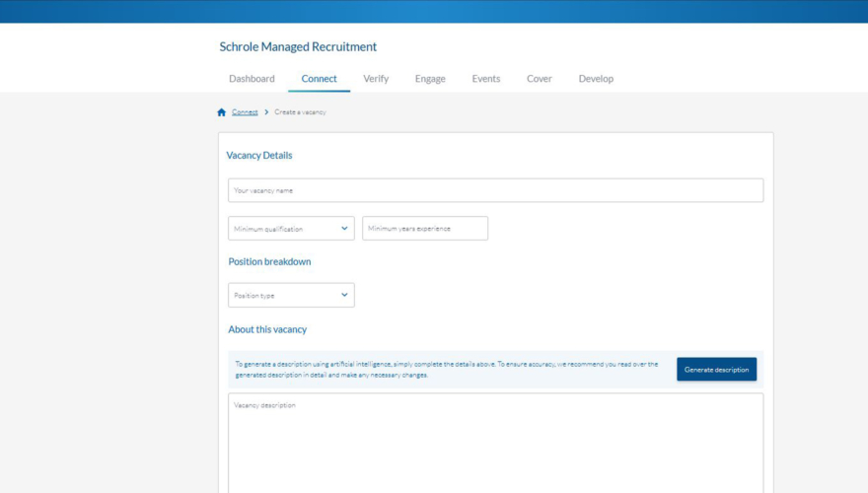The height and width of the screenshot is (493, 868).
Task: Click the home icon in breadcrumb
Action: (222, 112)
